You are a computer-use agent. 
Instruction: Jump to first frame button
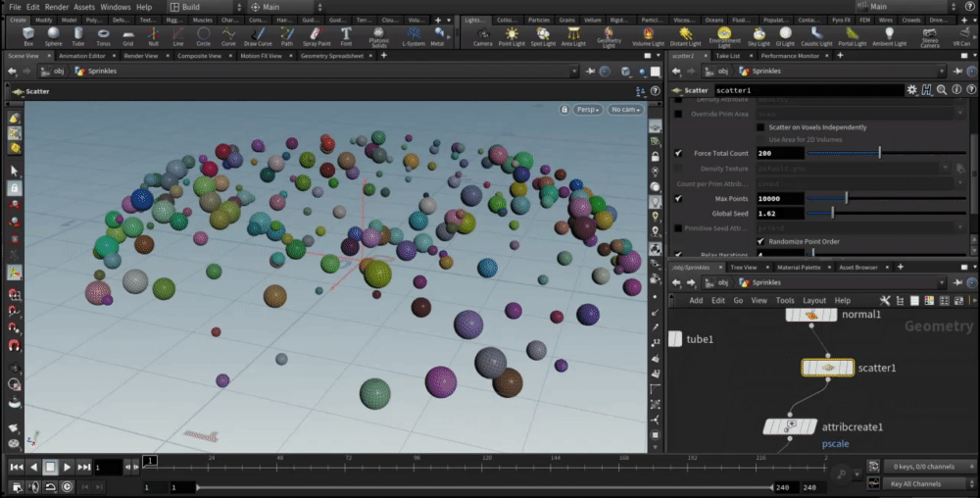click(17, 467)
